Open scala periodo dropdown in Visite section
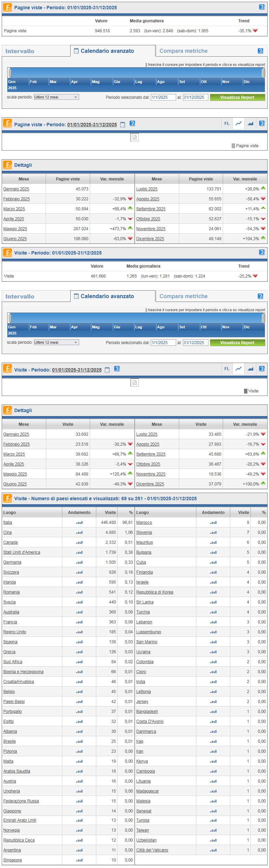The width and height of the screenshot is (269, 868). [56, 342]
